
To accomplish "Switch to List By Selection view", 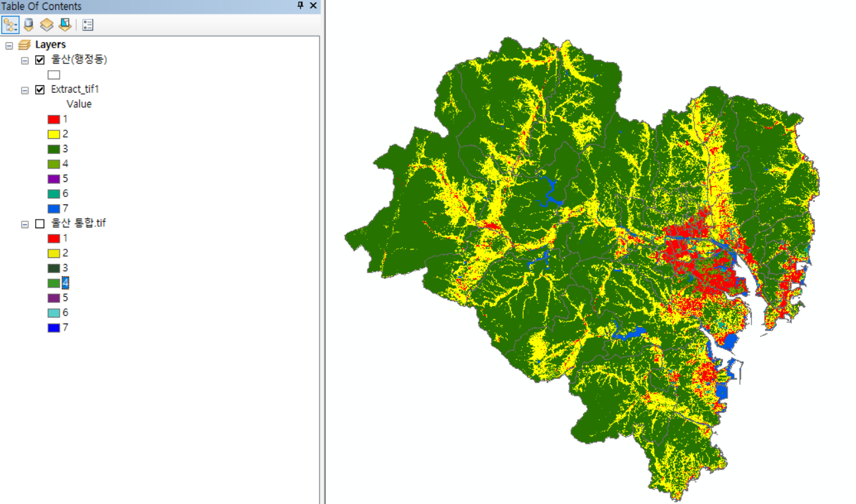I will pos(64,25).
